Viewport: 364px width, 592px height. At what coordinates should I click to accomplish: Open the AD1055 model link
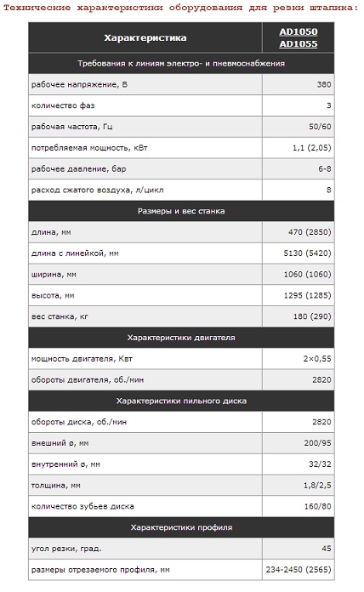(299, 43)
